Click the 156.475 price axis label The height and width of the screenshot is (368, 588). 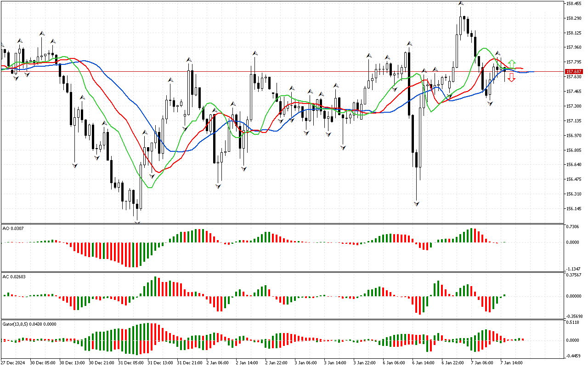pyautogui.click(x=574, y=179)
